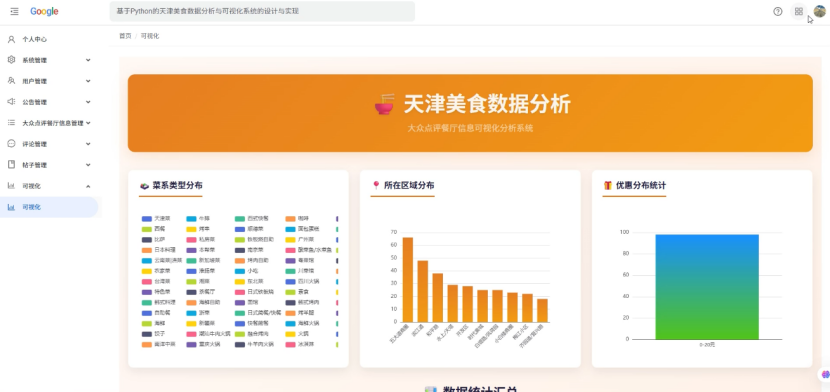Toggle the 重庆火锅 legend entry

pos(203,344)
